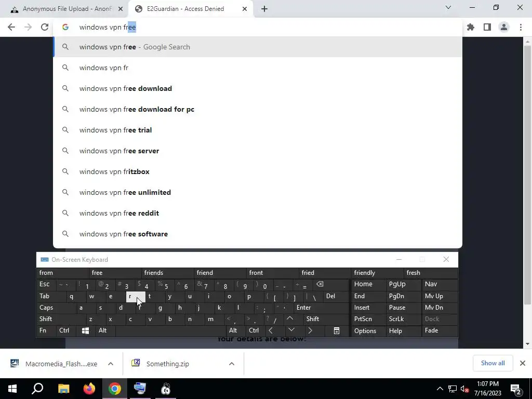Image resolution: width=532 pixels, height=399 pixels.
Task: Choose predicted word "from" on keyboard
Action: point(62,273)
